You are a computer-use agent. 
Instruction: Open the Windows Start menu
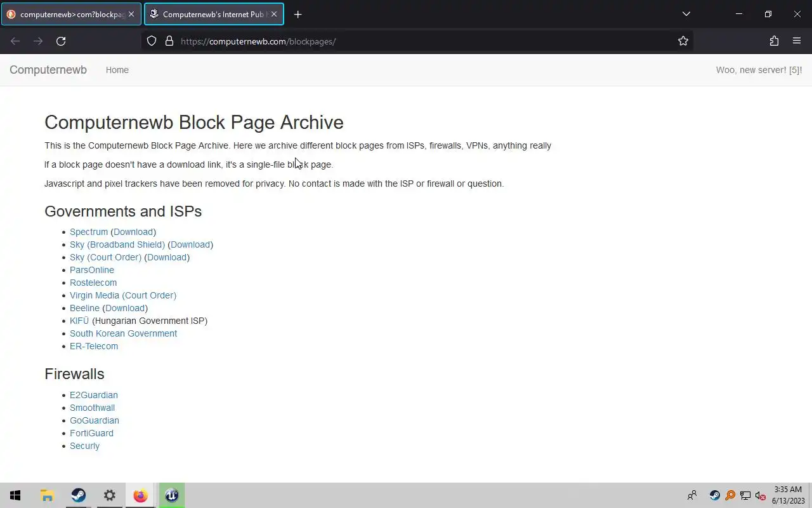(x=15, y=495)
